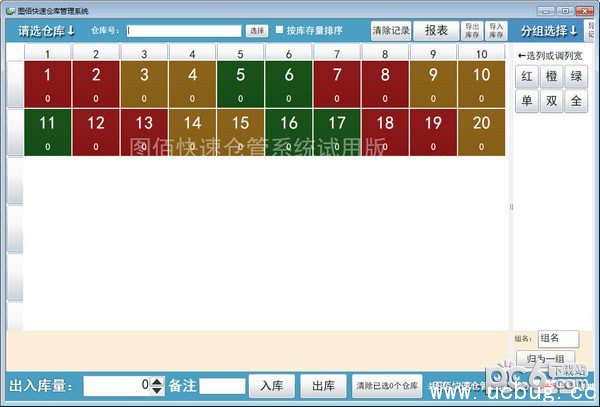Click column header 3 above the grid
600x407 pixels.
coord(144,54)
